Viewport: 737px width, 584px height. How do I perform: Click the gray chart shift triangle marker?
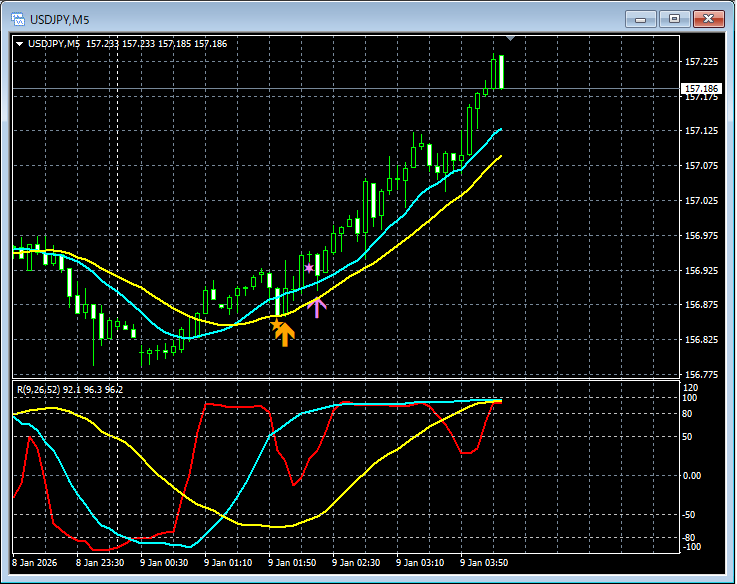click(x=510, y=39)
